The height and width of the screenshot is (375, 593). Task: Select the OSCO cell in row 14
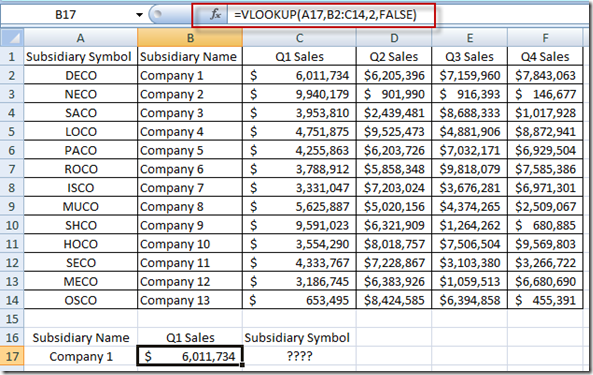point(81,300)
